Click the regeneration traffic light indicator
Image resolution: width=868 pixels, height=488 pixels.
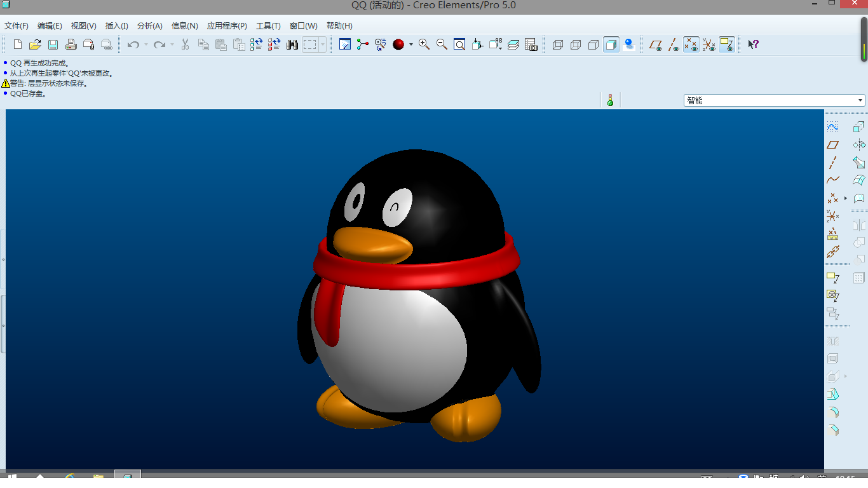(610, 100)
